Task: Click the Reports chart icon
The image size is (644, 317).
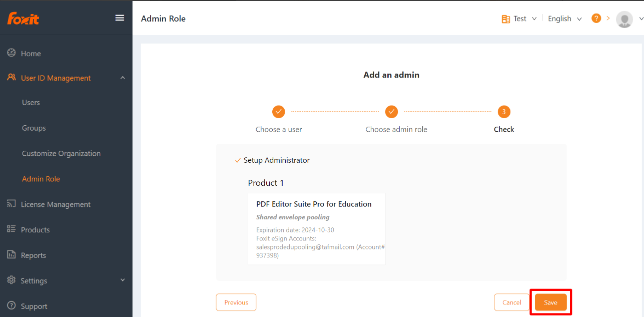Action: coord(11,254)
